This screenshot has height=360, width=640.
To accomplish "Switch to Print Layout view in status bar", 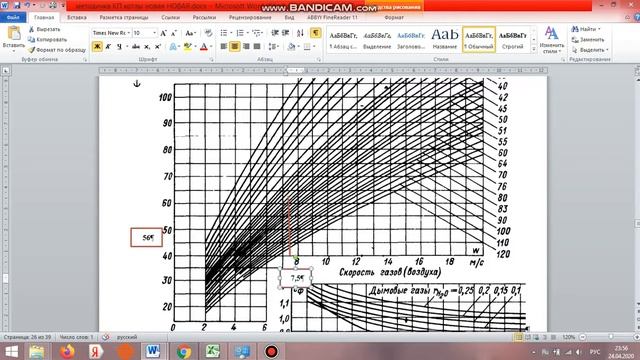I will (519, 337).
